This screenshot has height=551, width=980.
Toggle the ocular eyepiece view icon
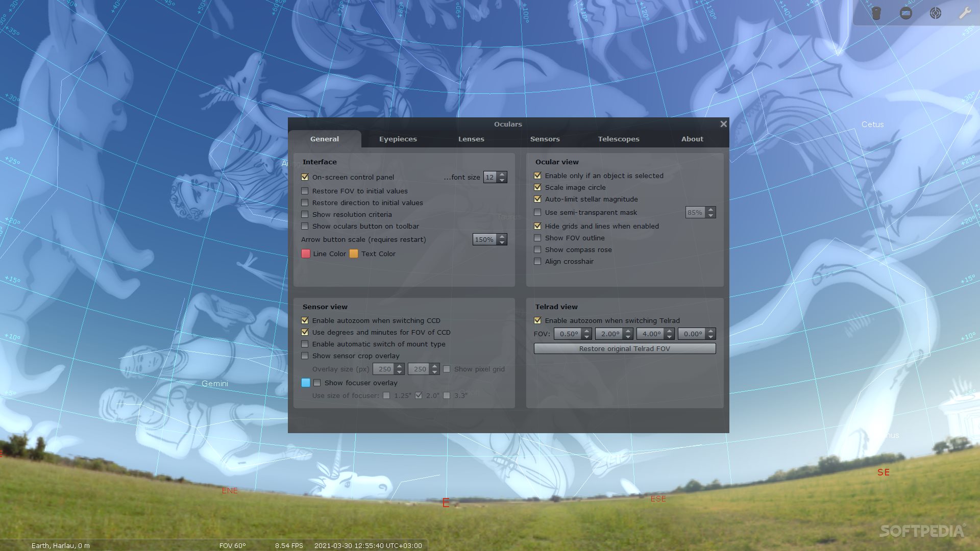(876, 13)
